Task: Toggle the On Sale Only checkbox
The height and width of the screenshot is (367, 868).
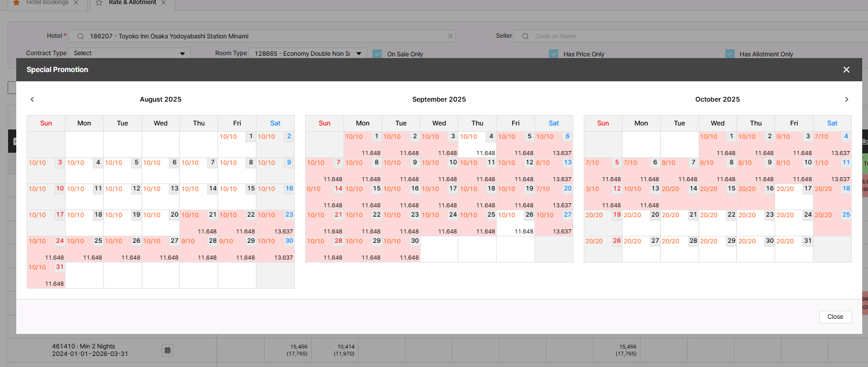Action: [377, 54]
